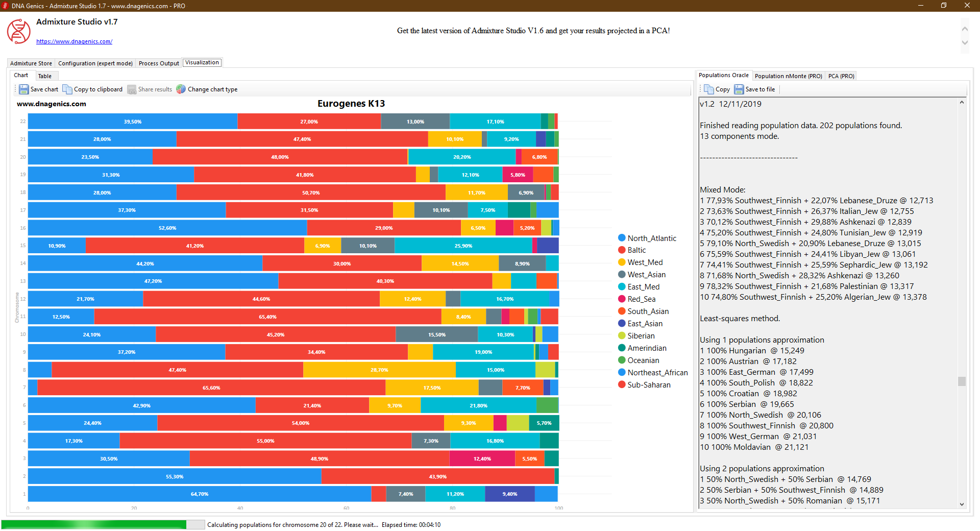Click the Admixture Studio logo icon
980x531 pixels.
18,31
